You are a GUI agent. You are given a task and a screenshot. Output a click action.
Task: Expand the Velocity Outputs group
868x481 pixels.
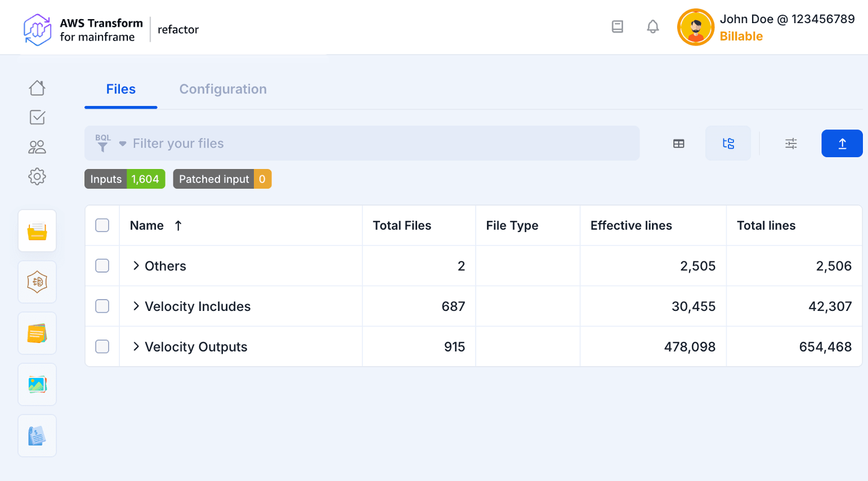coord(136,347)
